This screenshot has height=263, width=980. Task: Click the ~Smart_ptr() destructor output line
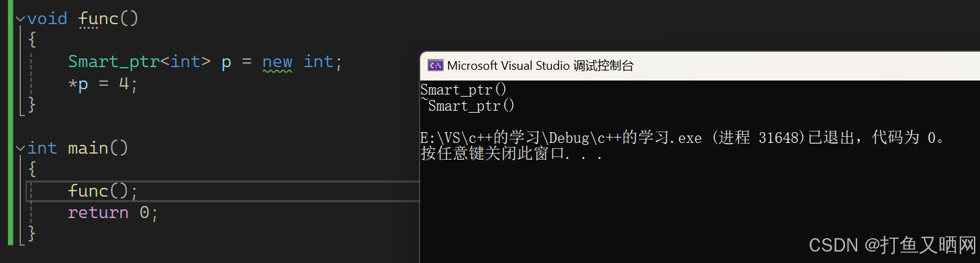coord(468,105)
